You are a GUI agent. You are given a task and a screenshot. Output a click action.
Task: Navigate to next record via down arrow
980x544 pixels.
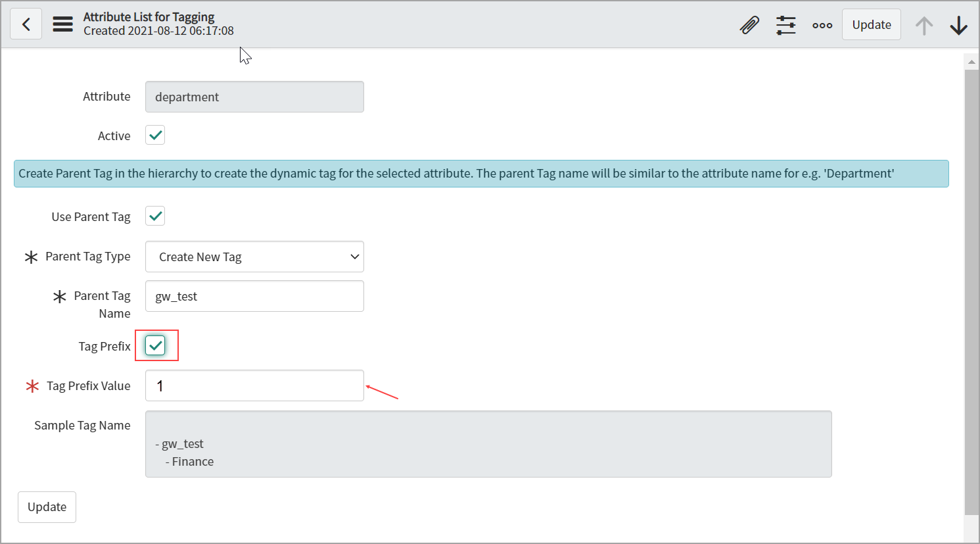coord(959,25)
